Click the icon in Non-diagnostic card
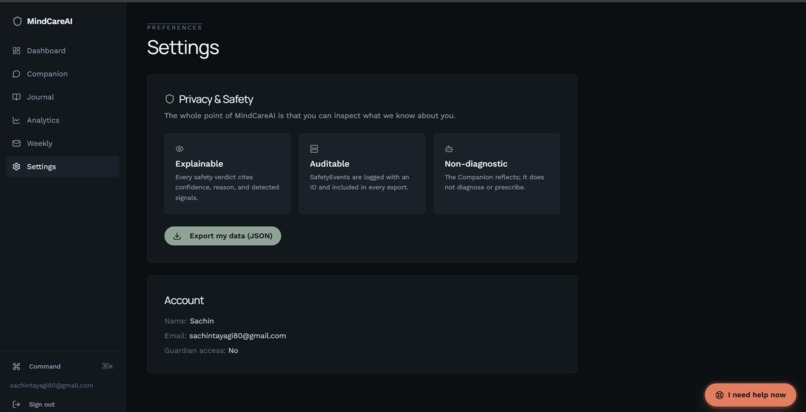The image size is (806, 412). tap(449, 149)
